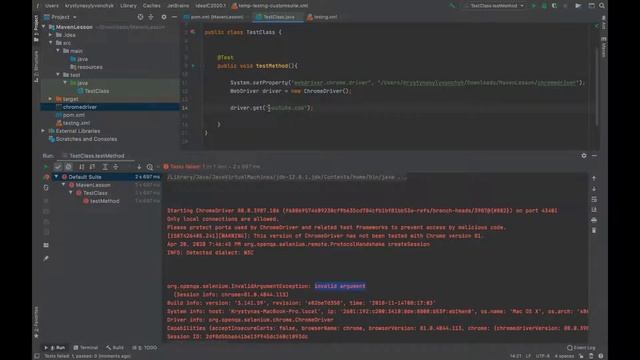The height and width of the screenshot is (360, 640).
Task: Click the layout icon in Run sidebar
Action: [46, 245]
